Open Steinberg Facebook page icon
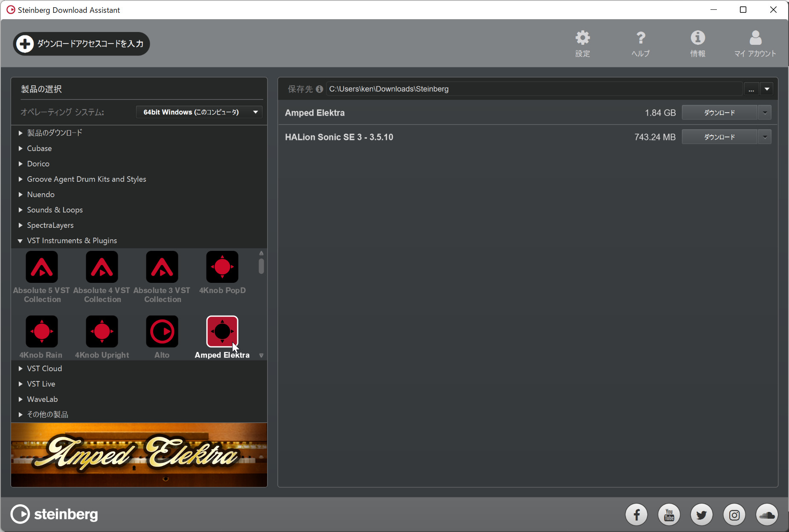The height and width of the screenshot is (532, 789). 636,515
